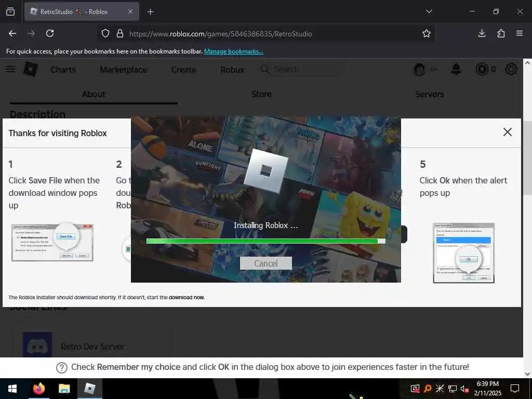
Task: Open the Manage bookmarks link
Action: (x=233, y=51)
